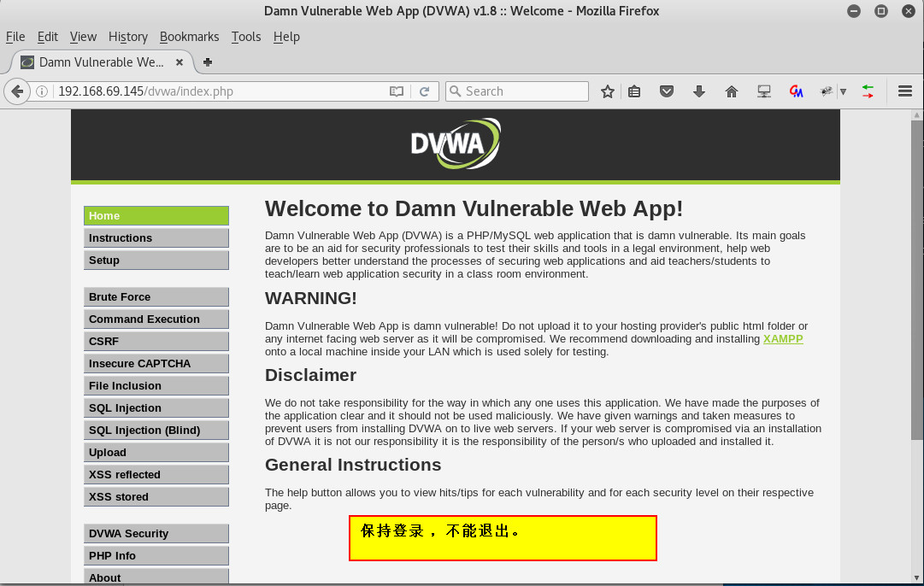Open a new tab with plus button
924x586 pixels.
(x=208, y=62)
